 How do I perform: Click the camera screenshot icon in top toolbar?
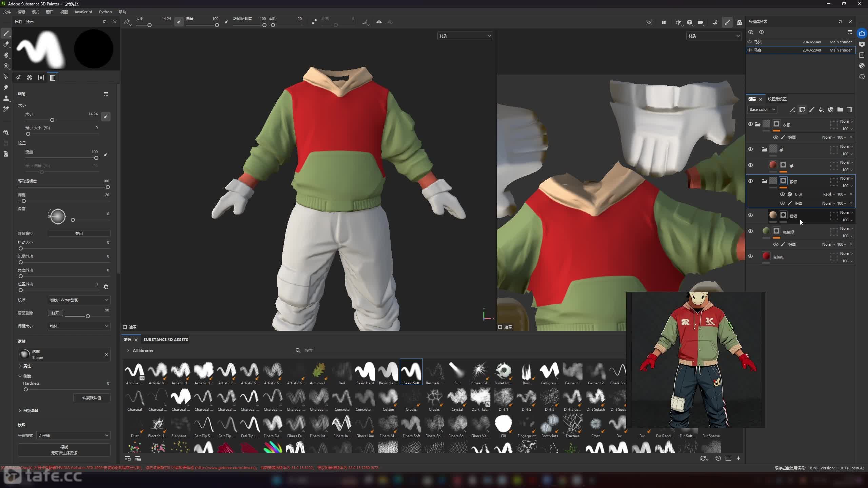coord(739,22)
